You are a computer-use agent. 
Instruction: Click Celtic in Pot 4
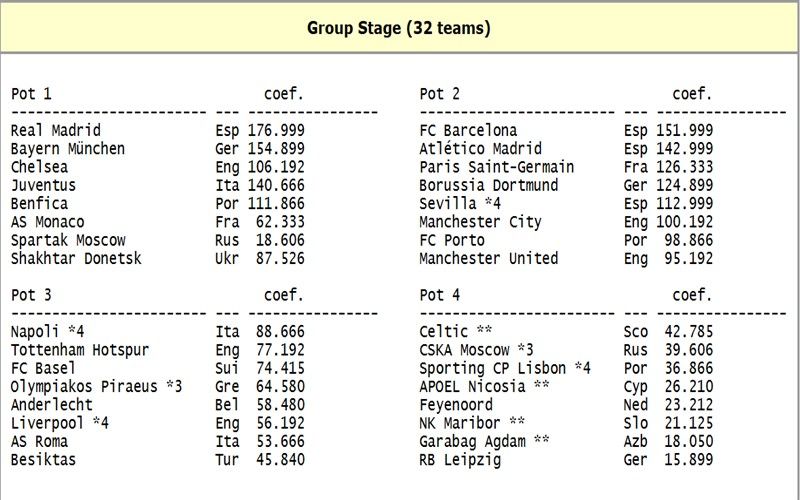pos(443,332)
